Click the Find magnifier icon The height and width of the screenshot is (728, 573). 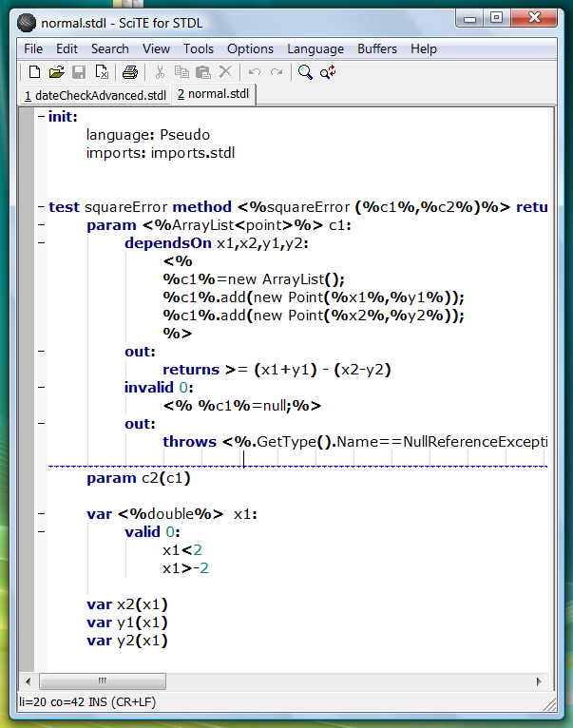pos(305,72)
